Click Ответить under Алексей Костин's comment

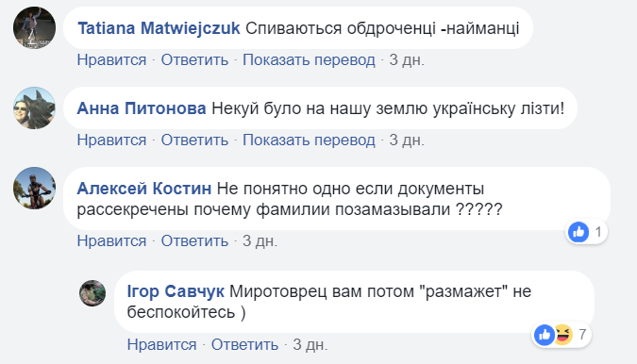(x=194, y=241)
